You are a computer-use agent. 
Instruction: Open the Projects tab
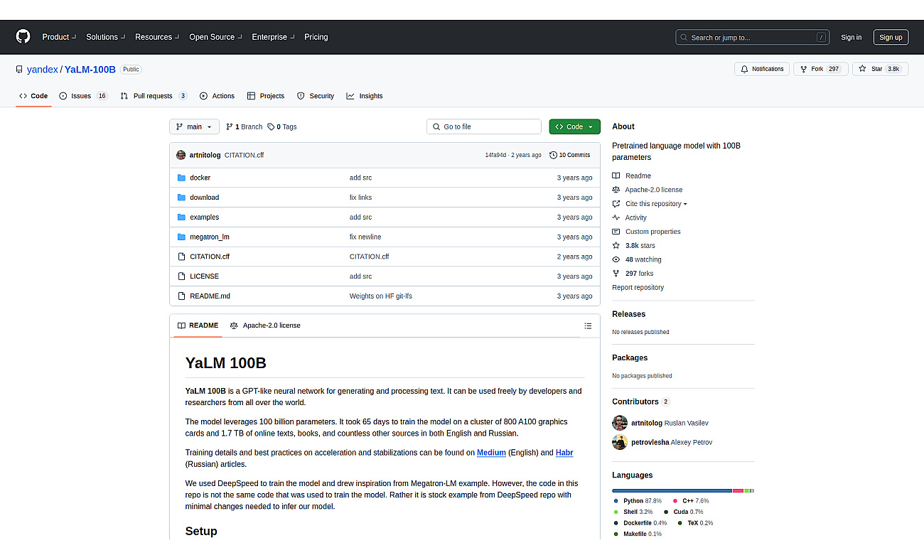pos(266,96)
